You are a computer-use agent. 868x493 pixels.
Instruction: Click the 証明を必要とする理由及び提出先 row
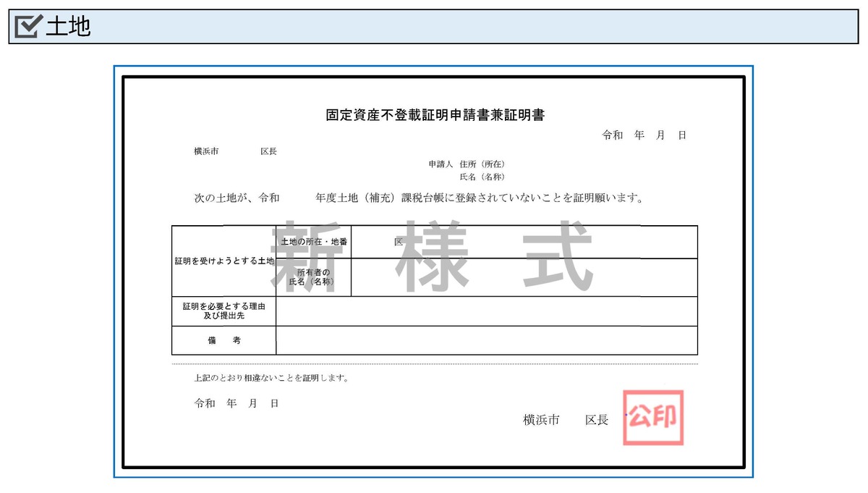(224, 311)
